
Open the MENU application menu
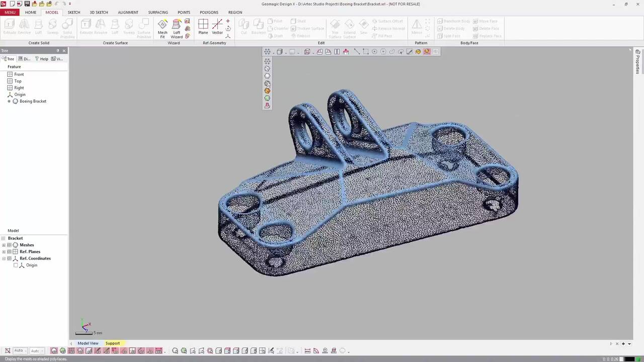point(10,12)
